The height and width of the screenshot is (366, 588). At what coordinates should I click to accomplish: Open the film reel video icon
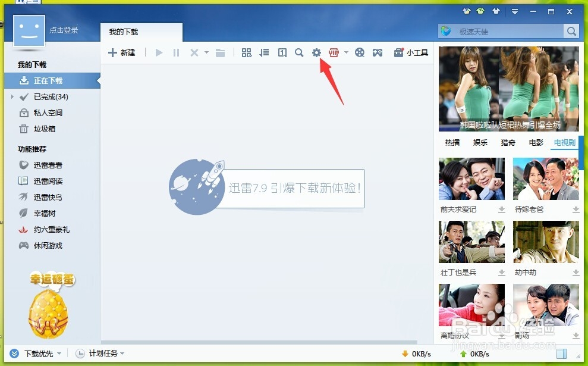(360, 53)
